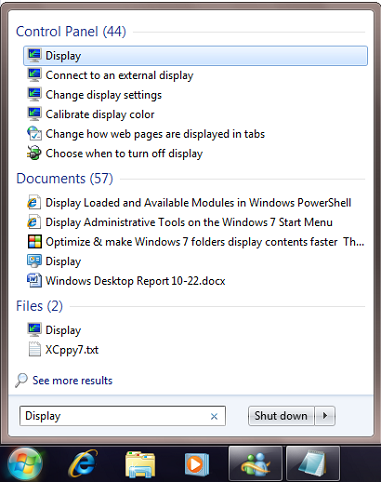
Task: Open Windows Media Player from the taskbar
Action: 197,464
